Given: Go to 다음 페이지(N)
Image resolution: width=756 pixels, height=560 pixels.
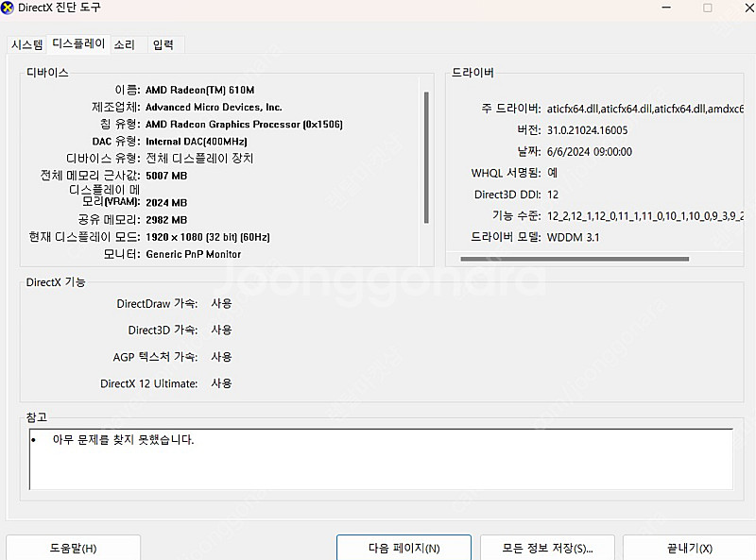Looking at the screenshot, I should (x=404, y=548).
